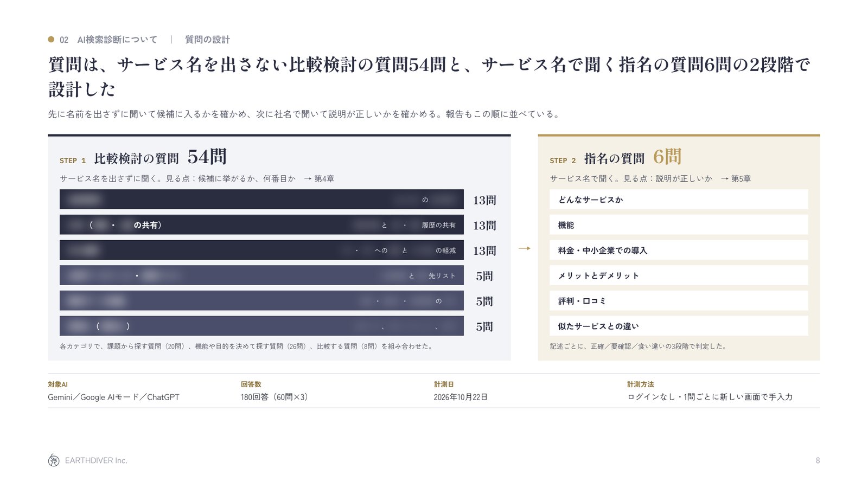Select the '質問の設計' breadcrumb label
Screen dimensions: 868x488
[207, 40]
